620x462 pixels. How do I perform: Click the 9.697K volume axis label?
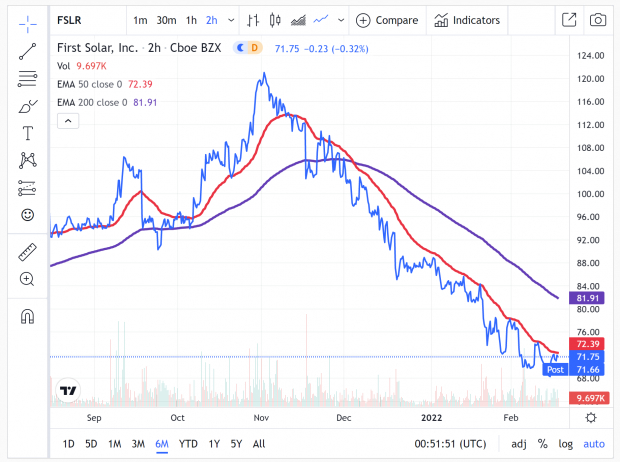589,398
